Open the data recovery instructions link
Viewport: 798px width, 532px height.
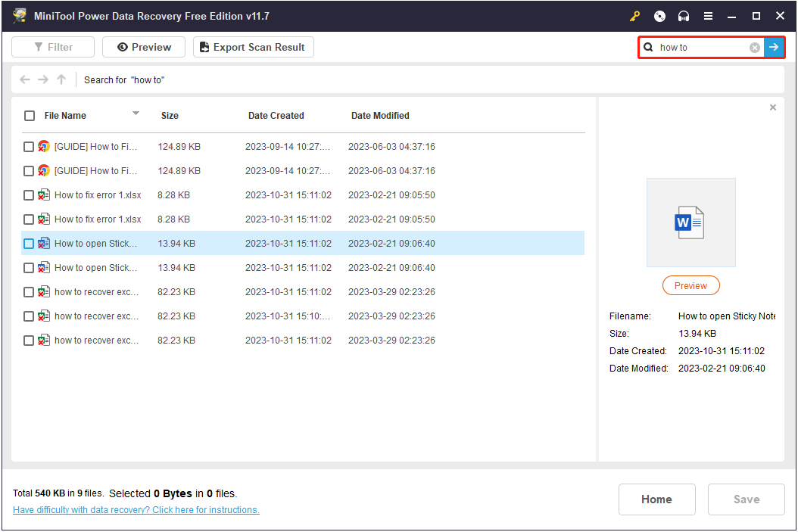tap(136, 510)
